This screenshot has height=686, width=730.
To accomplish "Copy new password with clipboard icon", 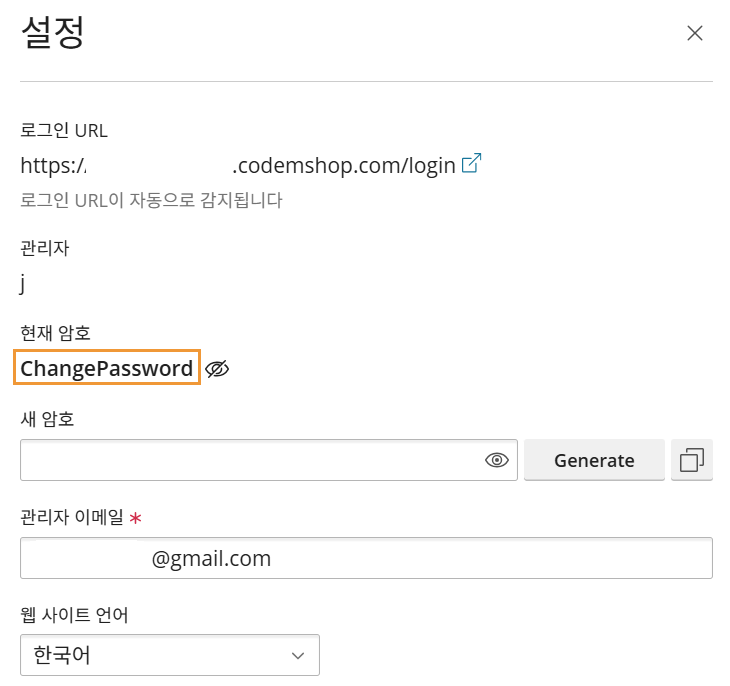I will pyautogui.click(x=692, y=460).
